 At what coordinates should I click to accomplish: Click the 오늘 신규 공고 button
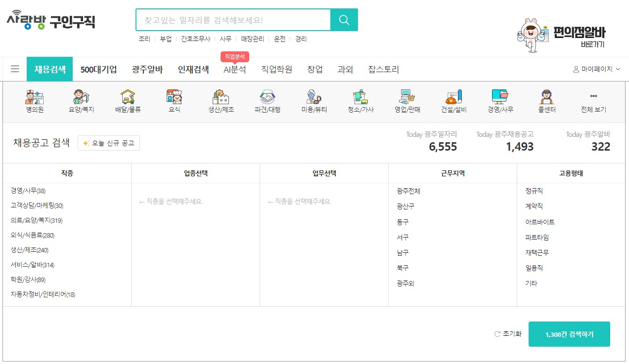coord(109,143)
